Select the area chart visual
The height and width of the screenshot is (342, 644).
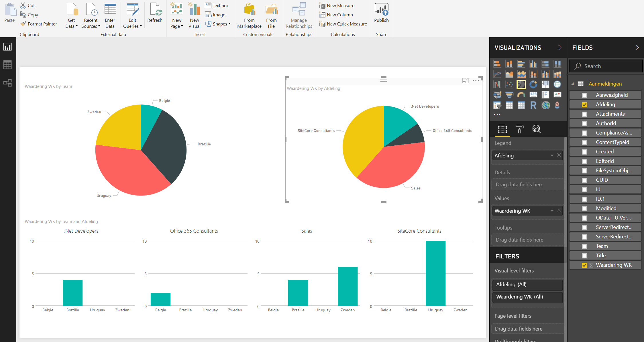coord(509,74)
